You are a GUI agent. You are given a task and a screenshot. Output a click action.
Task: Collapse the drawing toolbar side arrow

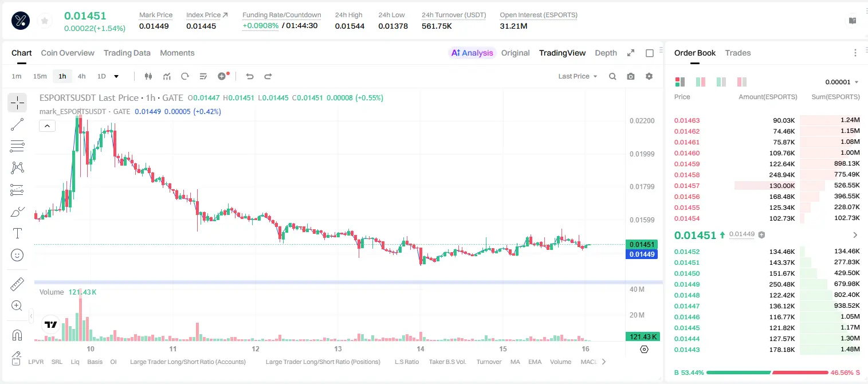[31, 316]
